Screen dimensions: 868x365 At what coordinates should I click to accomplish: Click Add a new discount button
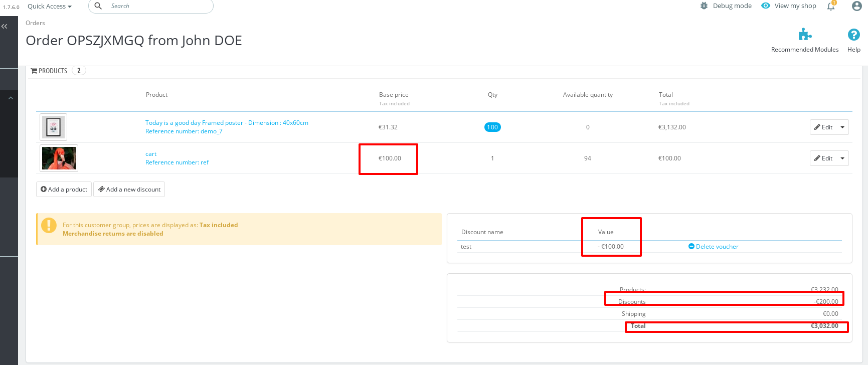pos(129,190)
